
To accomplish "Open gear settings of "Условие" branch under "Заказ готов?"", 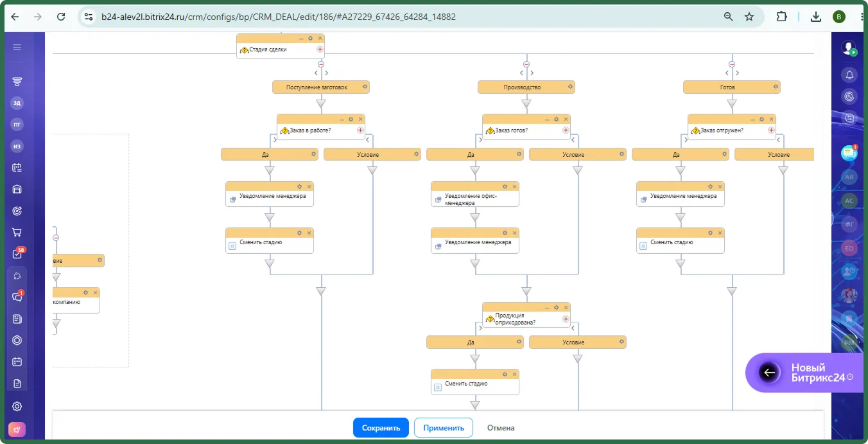I will click(621, 154).
